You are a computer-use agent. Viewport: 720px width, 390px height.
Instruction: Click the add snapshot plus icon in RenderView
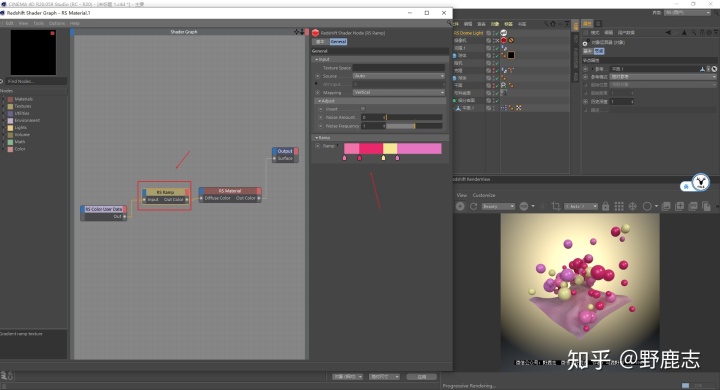tap(680, 206)
